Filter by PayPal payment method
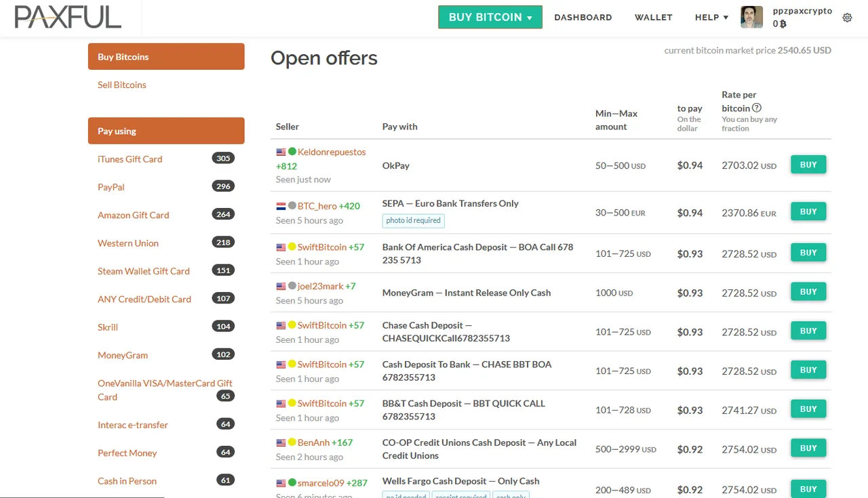This screenshot has width=868, height=498. coord(111,187)
